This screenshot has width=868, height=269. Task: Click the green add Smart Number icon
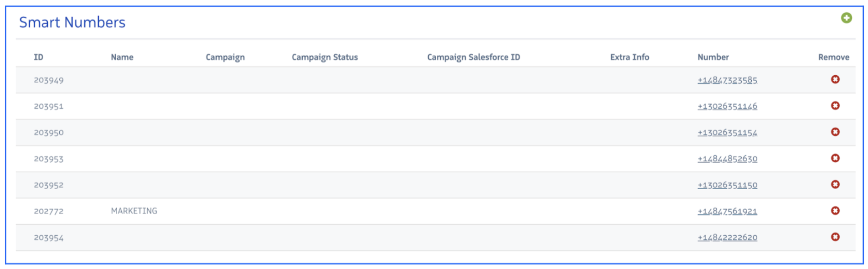(846, 18)
